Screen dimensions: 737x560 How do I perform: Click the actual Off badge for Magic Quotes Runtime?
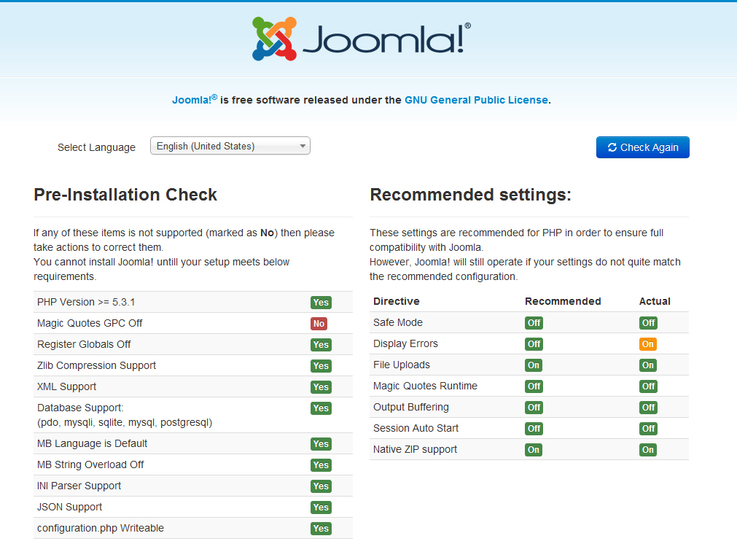point(648,386)
